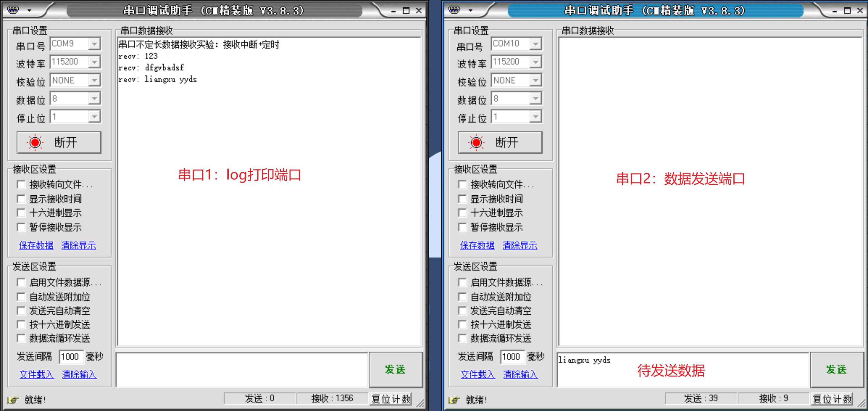Screen dimensions: 868x411
Task: Click the hand status icon in left status bar
Action: click(x=13, y=399)
